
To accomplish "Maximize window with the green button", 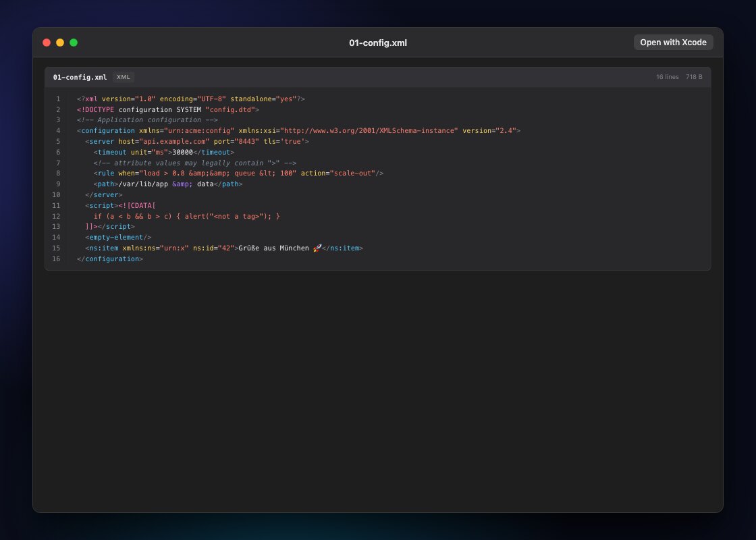I will pos(74,43).
